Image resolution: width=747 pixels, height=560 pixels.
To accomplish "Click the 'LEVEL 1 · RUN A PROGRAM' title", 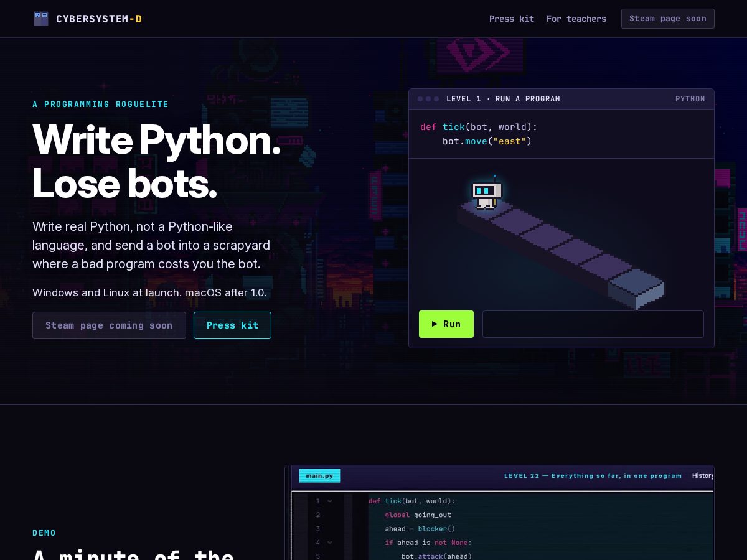I will pyautogui.click(x=503, y=99).
